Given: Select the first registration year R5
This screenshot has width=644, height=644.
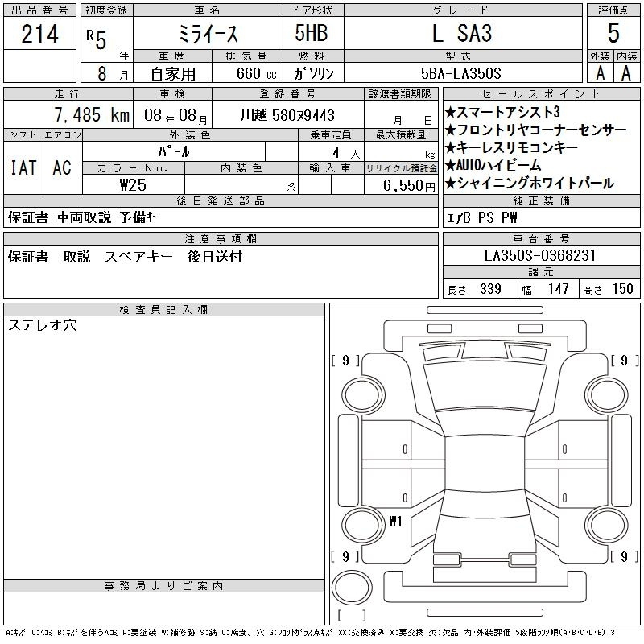Looking at the screenshot, I should 97,39.
